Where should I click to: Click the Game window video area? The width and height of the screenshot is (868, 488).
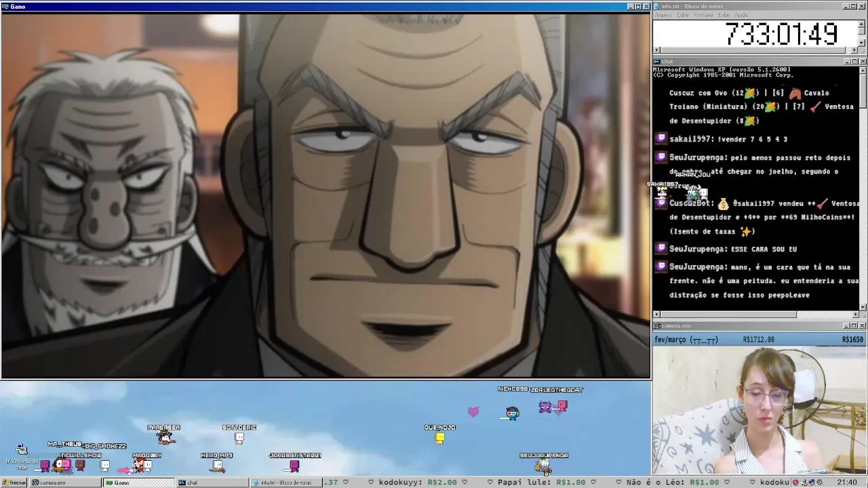pos(325,195)
